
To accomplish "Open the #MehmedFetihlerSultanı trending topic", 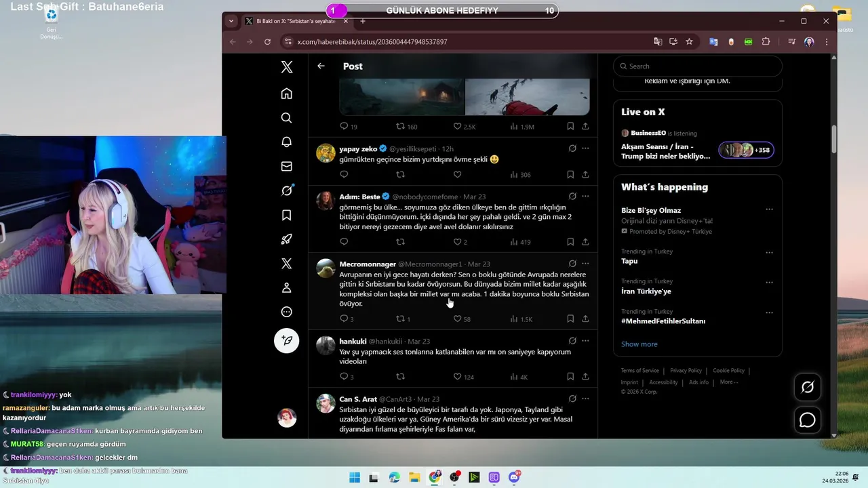I will pos(663,321).
